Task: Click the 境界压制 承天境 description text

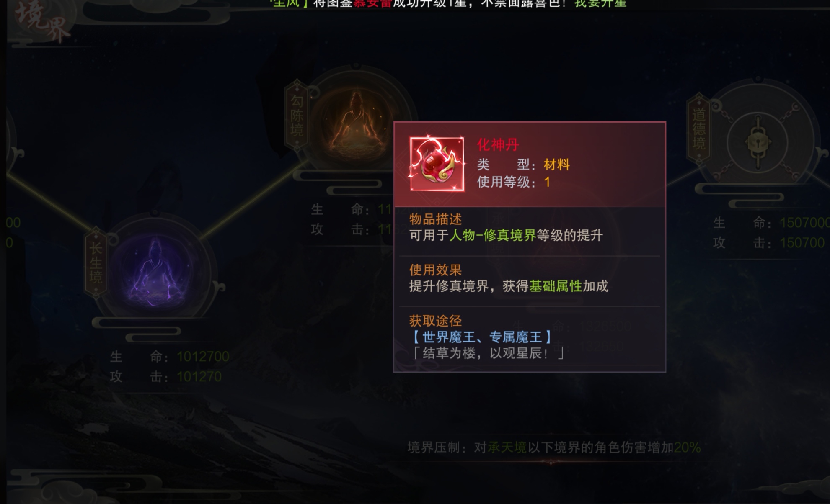Action: (x=554, y=447)
